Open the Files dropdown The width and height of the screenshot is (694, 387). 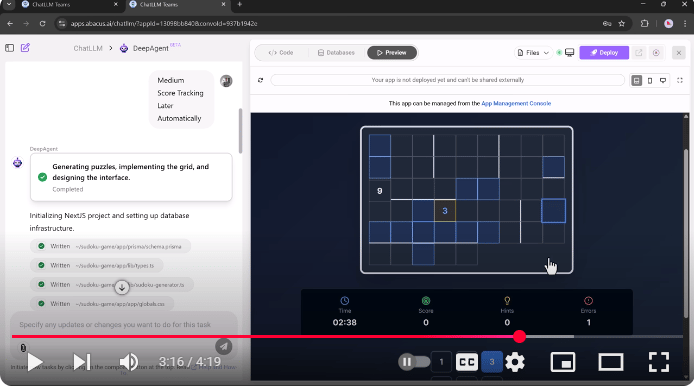click(533, 53)
